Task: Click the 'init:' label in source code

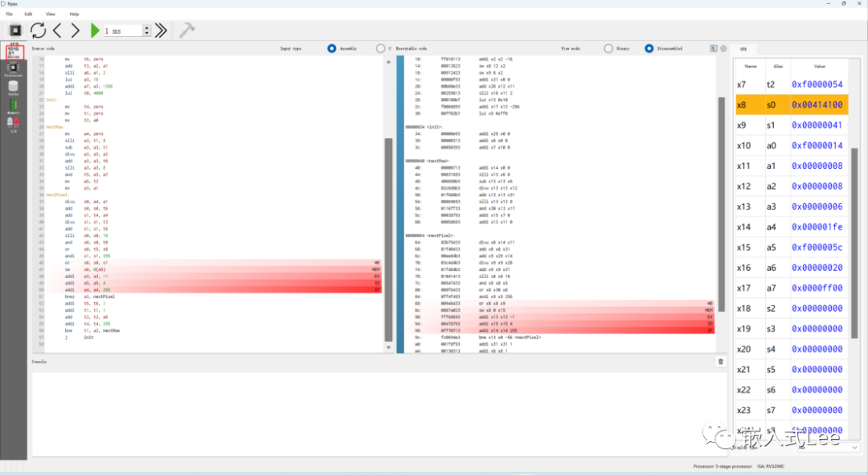Action: click(x=51, y=100)
